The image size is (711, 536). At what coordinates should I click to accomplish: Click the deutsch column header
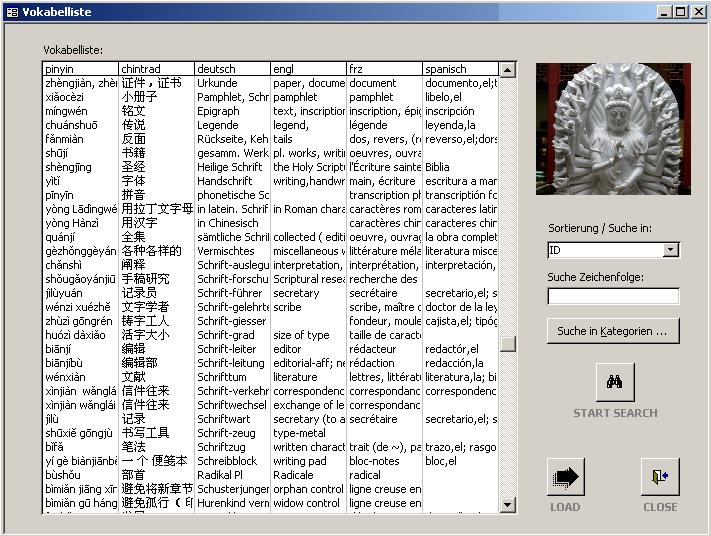click(x=232, y=69)
